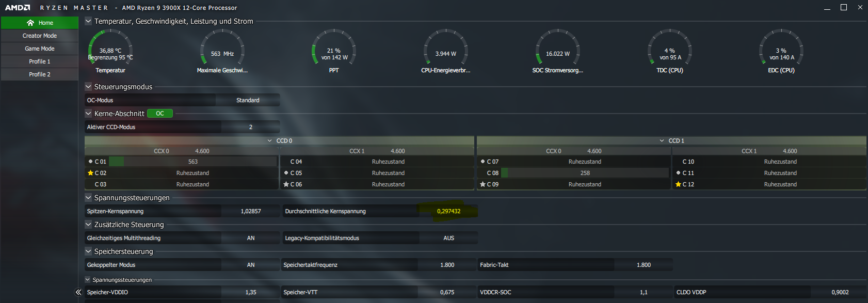
Task: Click the Maximale Geschwindigkeit gauge
Action: click(x=222, y=51)
